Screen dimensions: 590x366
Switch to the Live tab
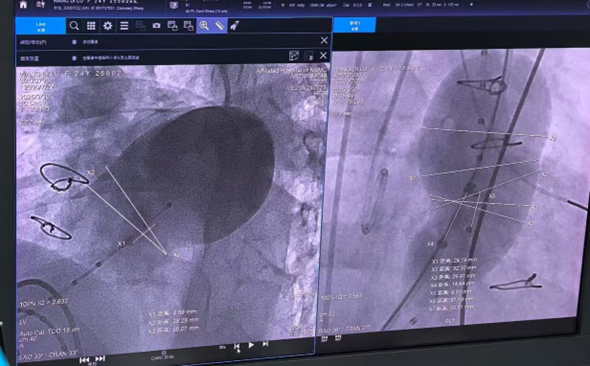tap(41, 26)
